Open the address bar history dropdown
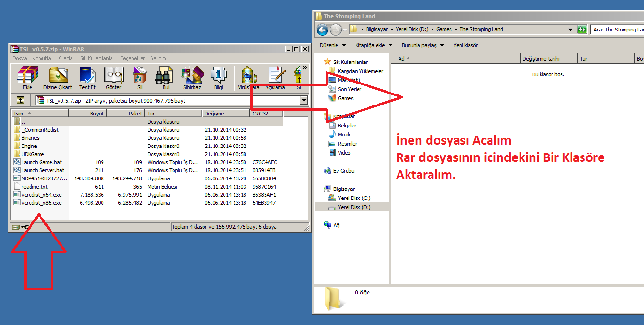The width and height of the screenshot is (644, 325). 571,30
